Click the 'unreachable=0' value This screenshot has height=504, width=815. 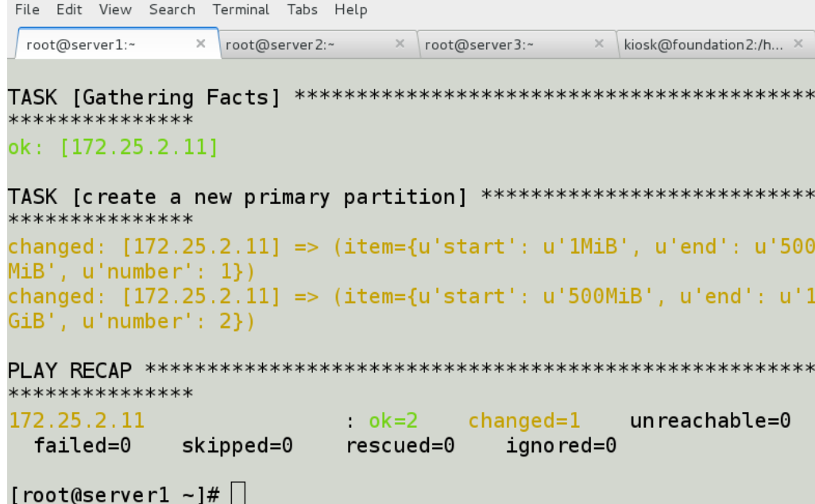click(x=710, y=421)
